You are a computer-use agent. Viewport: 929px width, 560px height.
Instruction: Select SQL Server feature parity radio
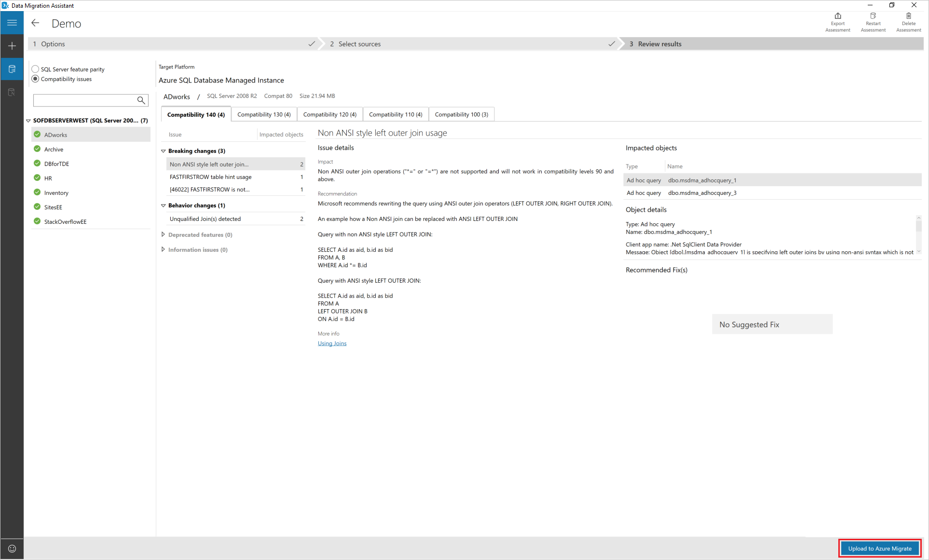coord(35,69)
